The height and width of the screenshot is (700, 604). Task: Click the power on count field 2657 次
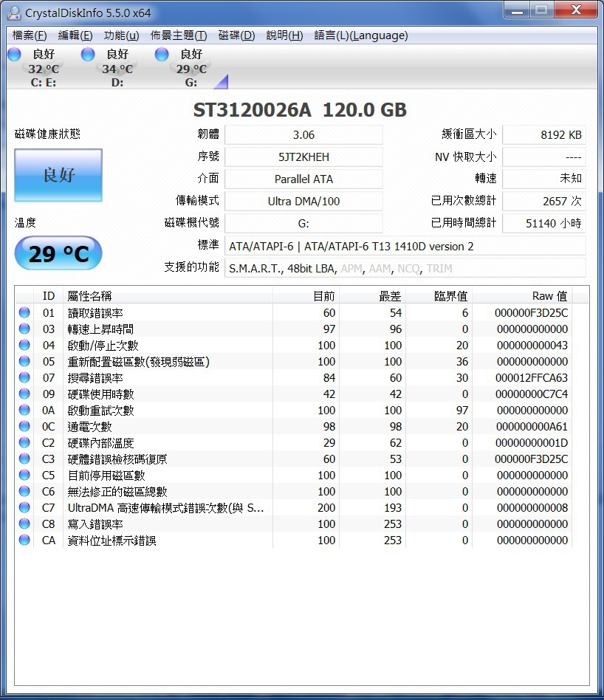544,201
